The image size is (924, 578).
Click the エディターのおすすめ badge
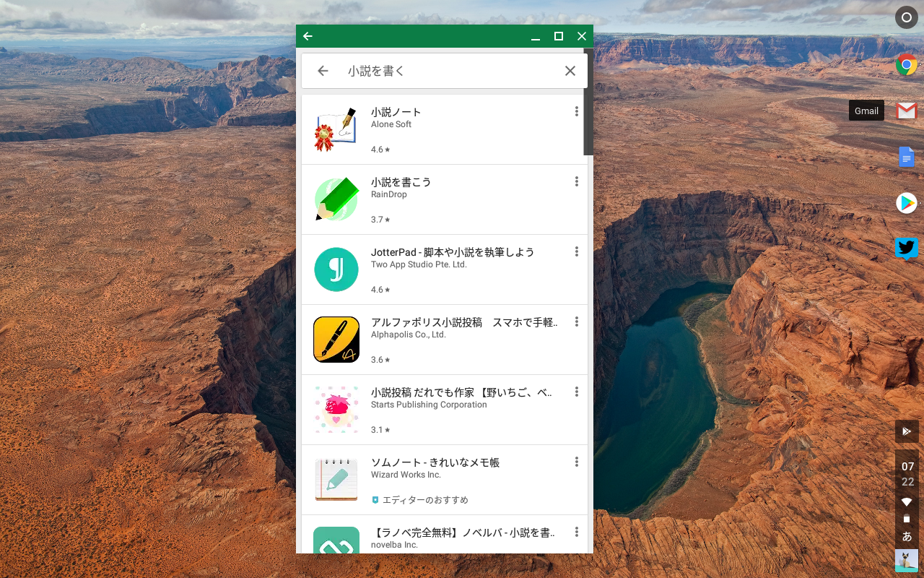(419, 500)
